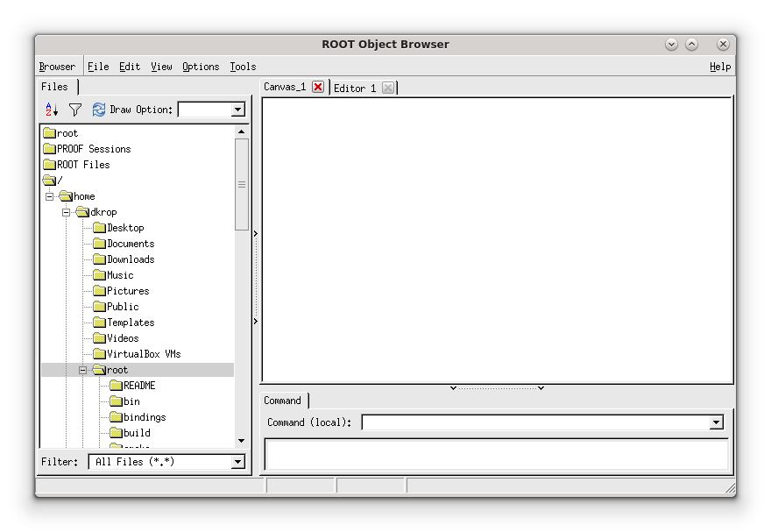Click the Videos folder icon
The image size is (771, 532).
tap(100, 337)
